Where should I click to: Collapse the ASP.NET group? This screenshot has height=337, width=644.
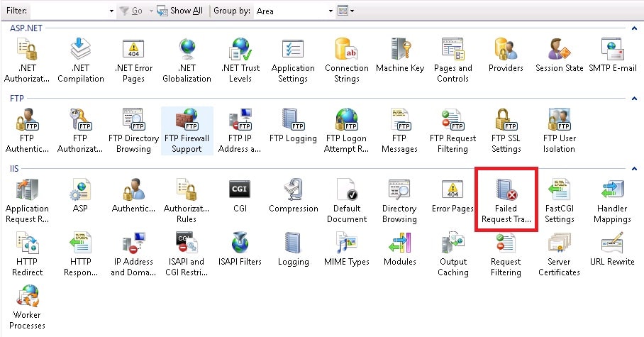(x=634, y=28)
